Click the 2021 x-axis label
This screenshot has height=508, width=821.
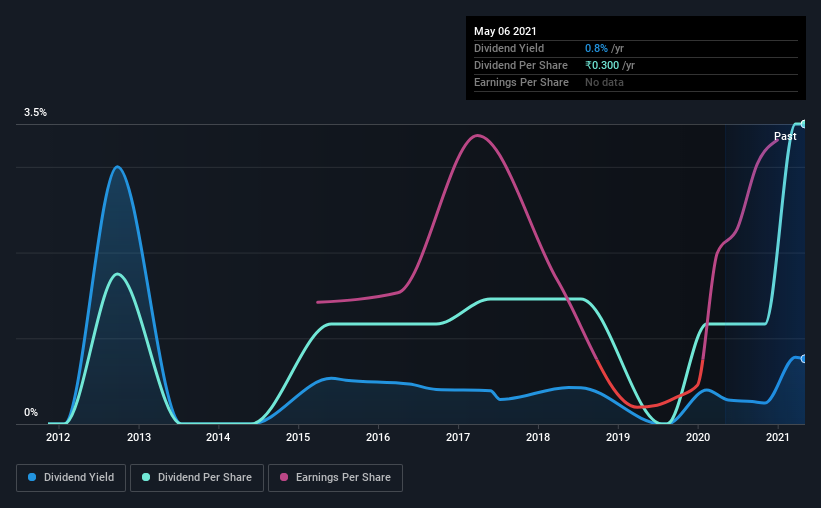coord(778,437)
